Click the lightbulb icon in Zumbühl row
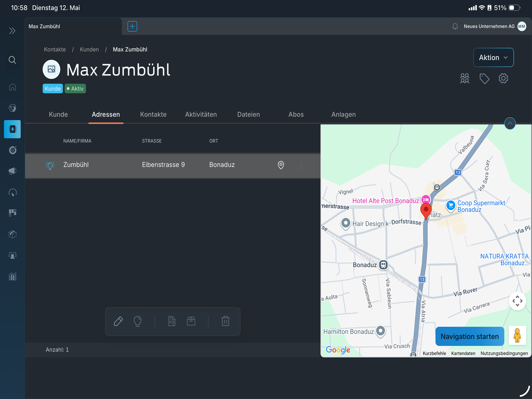The image size is (532, 399). click(50, 165)
